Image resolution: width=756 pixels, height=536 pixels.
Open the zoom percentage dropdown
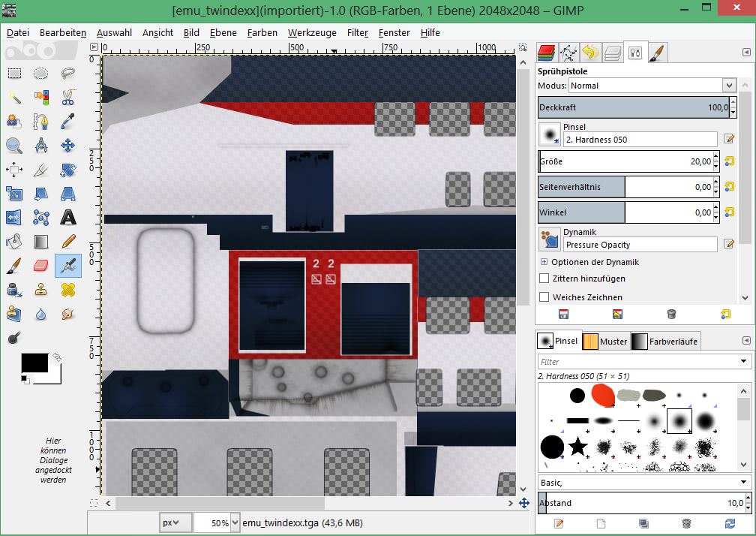(x=235, y=522)
